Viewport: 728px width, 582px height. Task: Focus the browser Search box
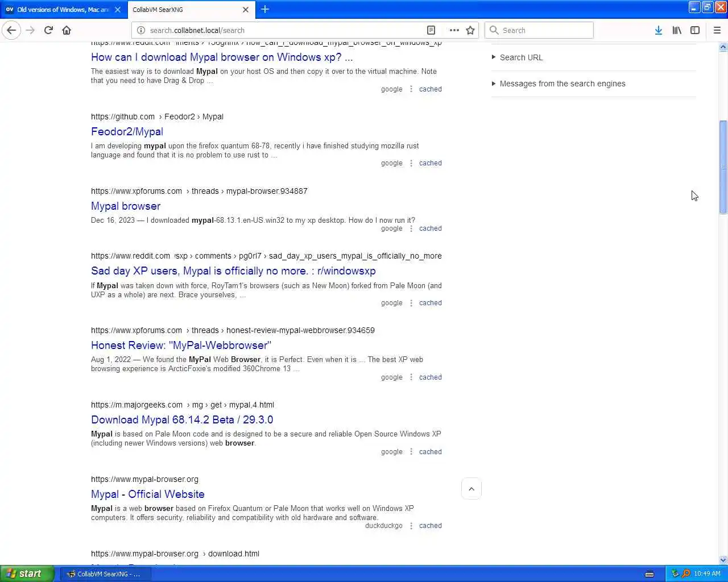[539, 30]
